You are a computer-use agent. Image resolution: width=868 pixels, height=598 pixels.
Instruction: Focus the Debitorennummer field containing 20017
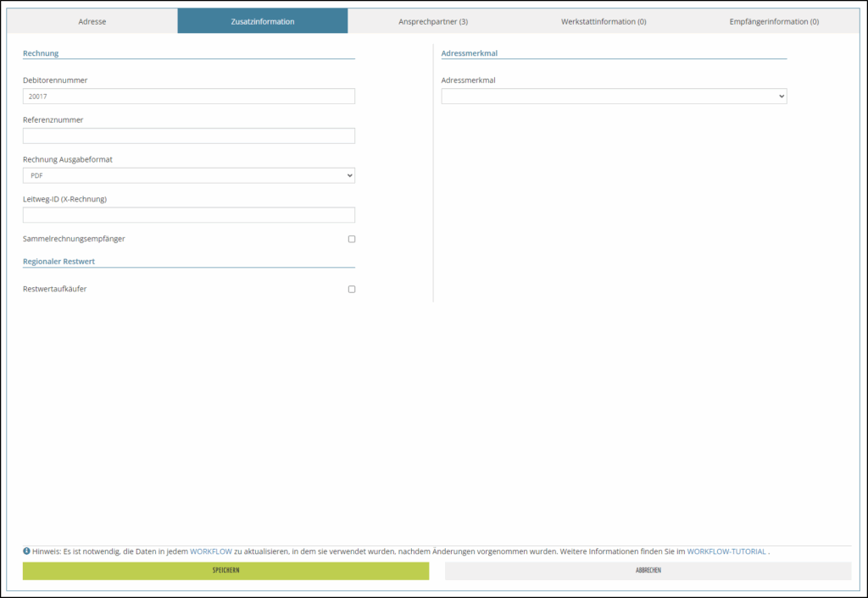coord(188,97)
